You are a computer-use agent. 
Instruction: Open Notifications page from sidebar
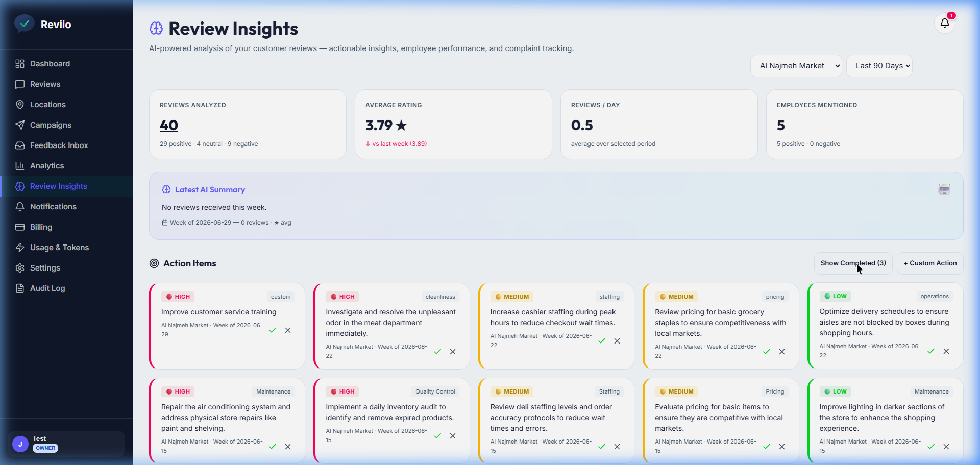[66, 207]
